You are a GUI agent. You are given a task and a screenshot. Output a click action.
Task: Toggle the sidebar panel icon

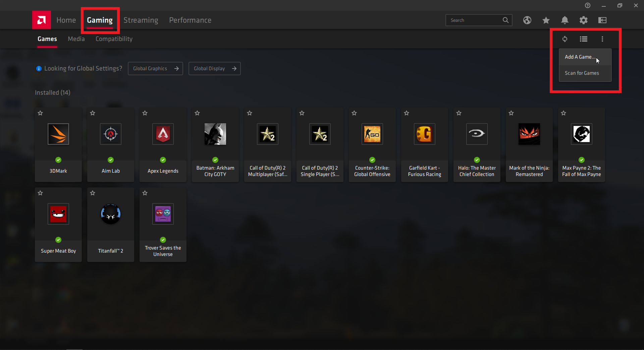(602, 20)
